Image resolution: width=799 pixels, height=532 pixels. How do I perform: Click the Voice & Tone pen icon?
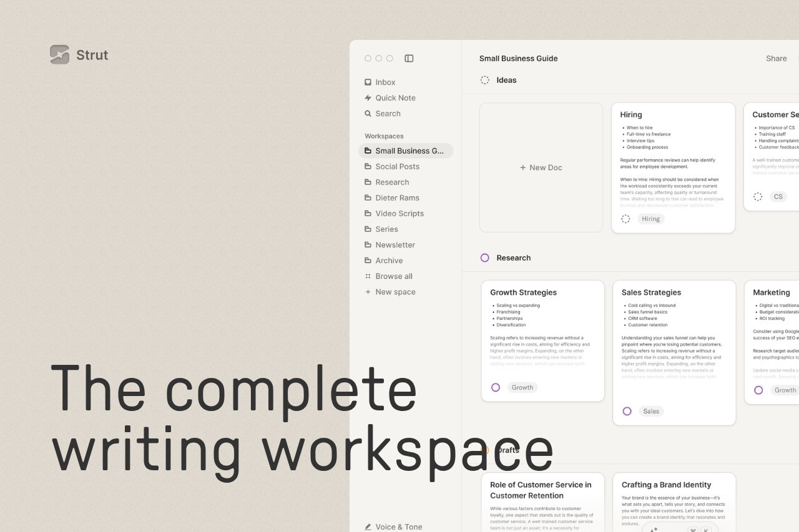(368, 526)
